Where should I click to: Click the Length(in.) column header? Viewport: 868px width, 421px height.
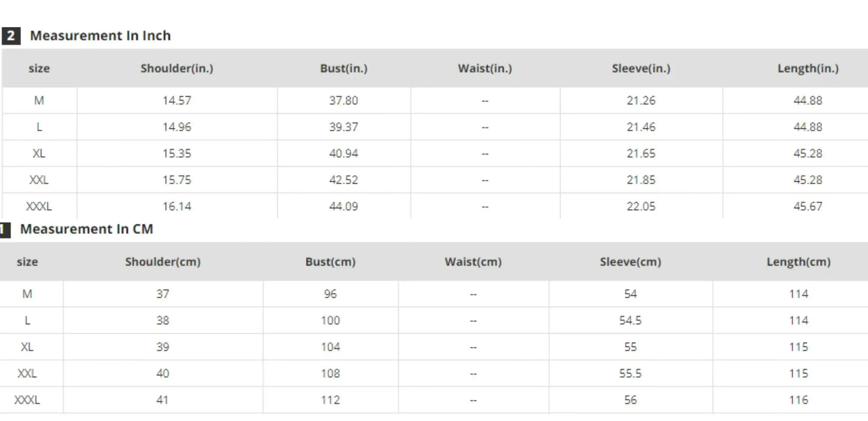click(808, 68)
